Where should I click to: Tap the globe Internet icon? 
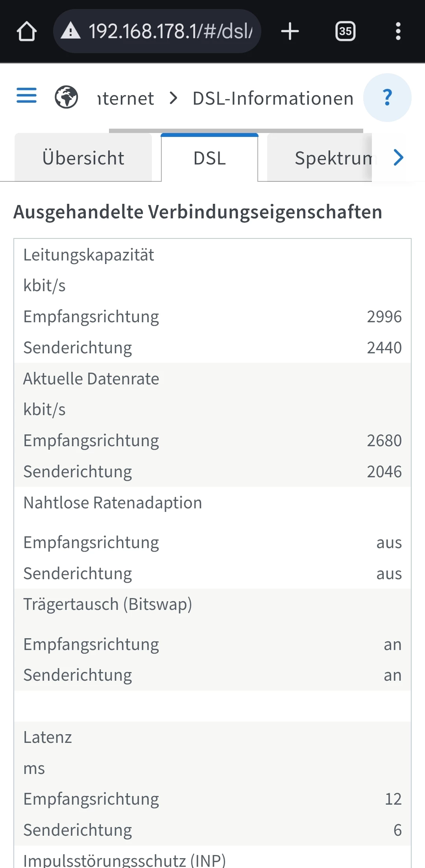[66, 97]
